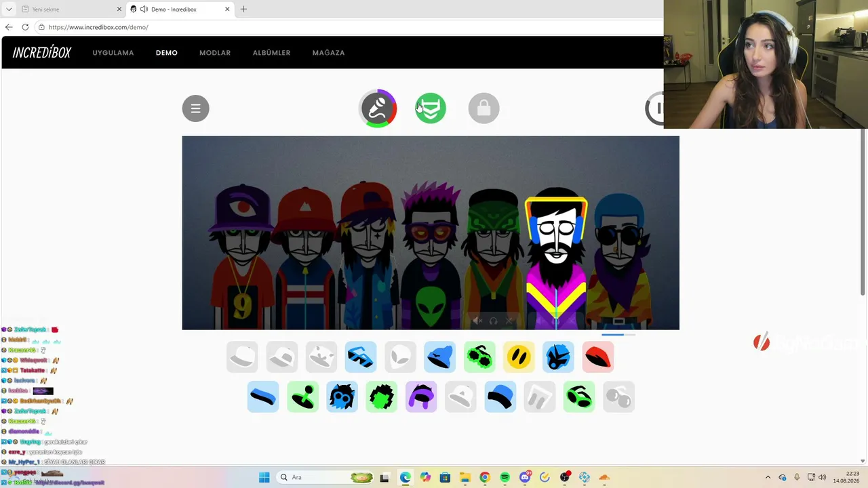Open Discord from the taskbar
868x488 pixels.
[524, 477]
